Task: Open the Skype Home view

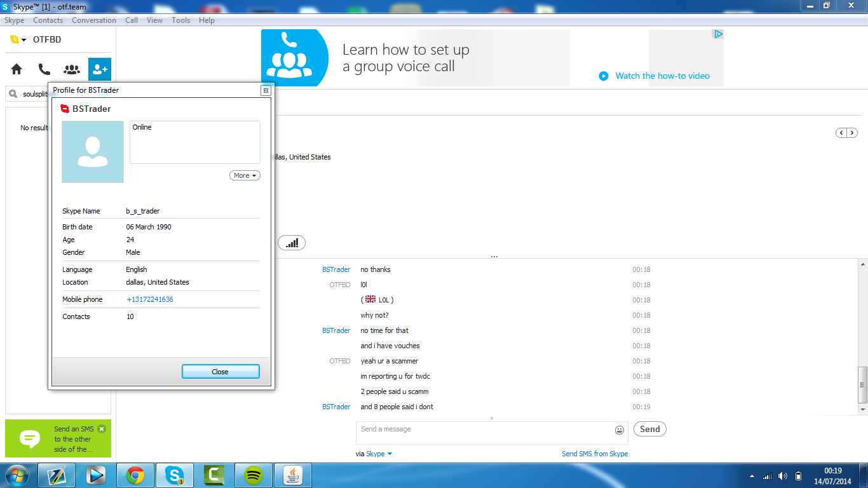Action: click(x=17, y=69)
